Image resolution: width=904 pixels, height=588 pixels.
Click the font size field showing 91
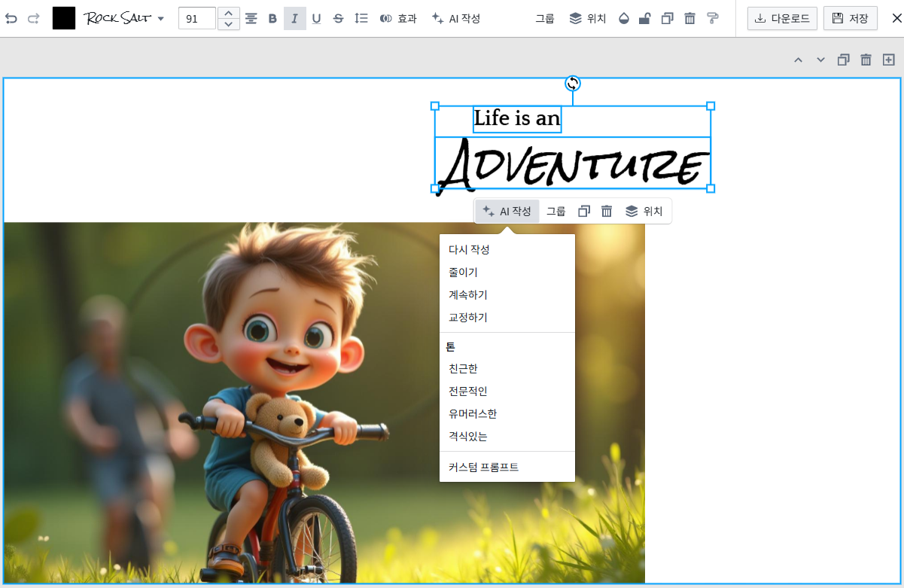(197, 18)
